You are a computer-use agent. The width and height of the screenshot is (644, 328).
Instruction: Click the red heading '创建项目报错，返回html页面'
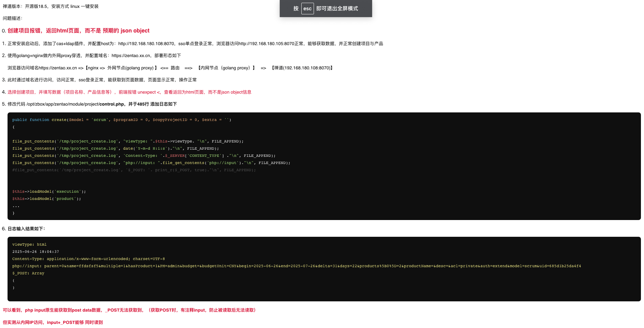pyautogui.click(x=43, y=31)
